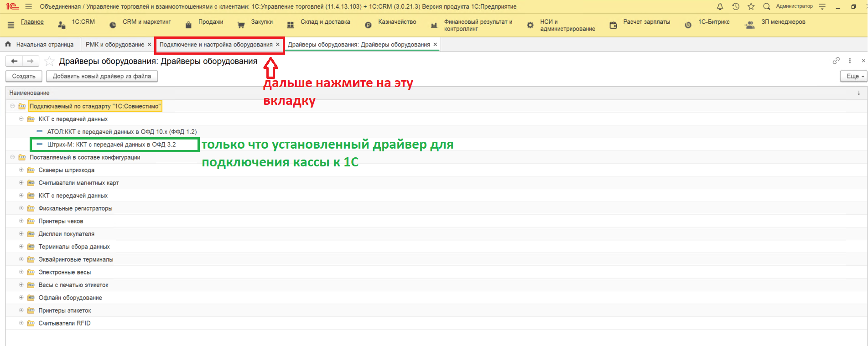Image resolution: width=868 pixels, height=346 pixels.
Task: Expand the Сканеры штрихкода folder
Action: tap(21, 170)
